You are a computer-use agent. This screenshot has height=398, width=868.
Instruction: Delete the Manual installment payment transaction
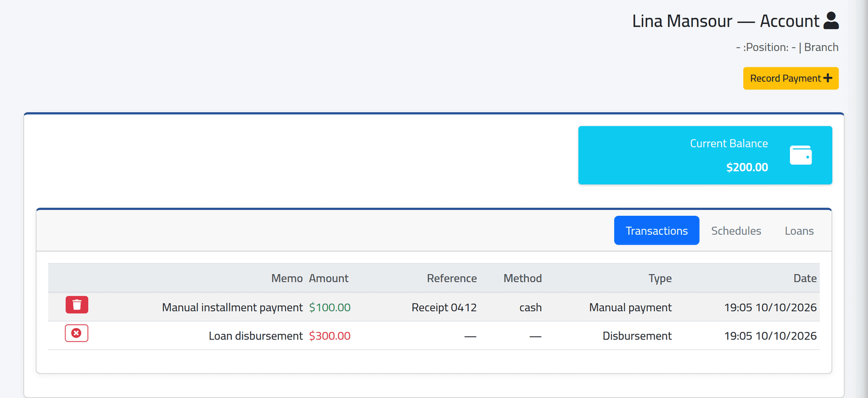[x=77, y=305]
